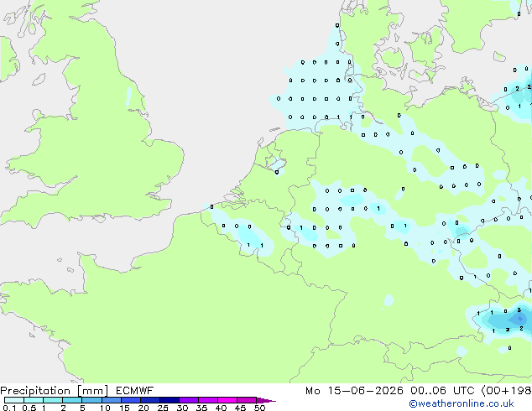Click the '[mm]' unit label
Image resolution: width=532 pixels, height=411 pixels.
(92, 391)
